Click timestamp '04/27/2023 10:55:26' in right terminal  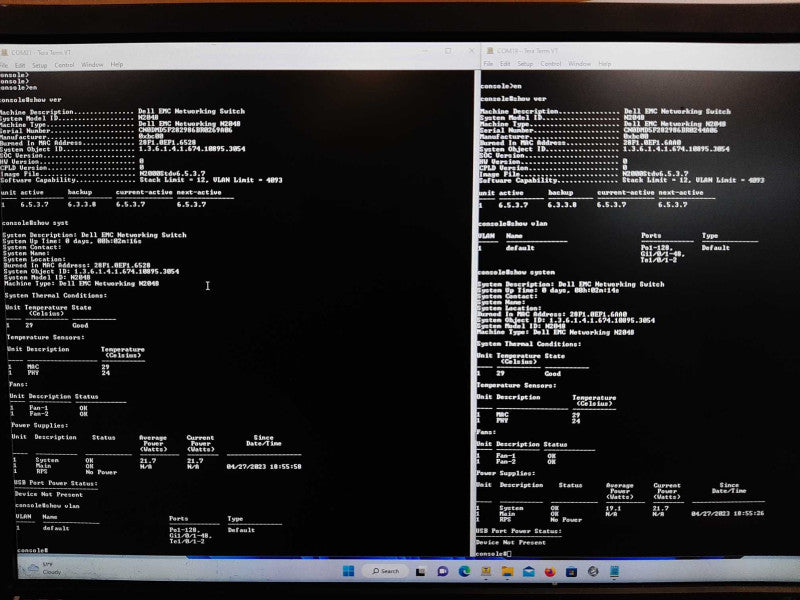click(x=728, y=513)
